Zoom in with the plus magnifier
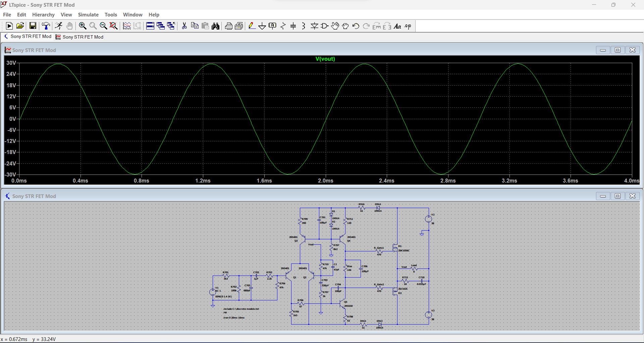Image resolution: width=644 pixels, height=343 pixels. (83, 26)
